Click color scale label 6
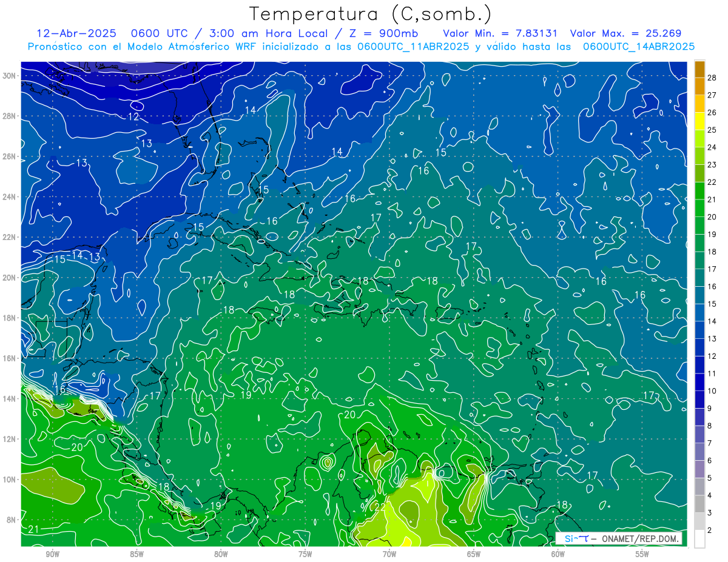Screen dimensions: 728x562 tap(709, 461)
